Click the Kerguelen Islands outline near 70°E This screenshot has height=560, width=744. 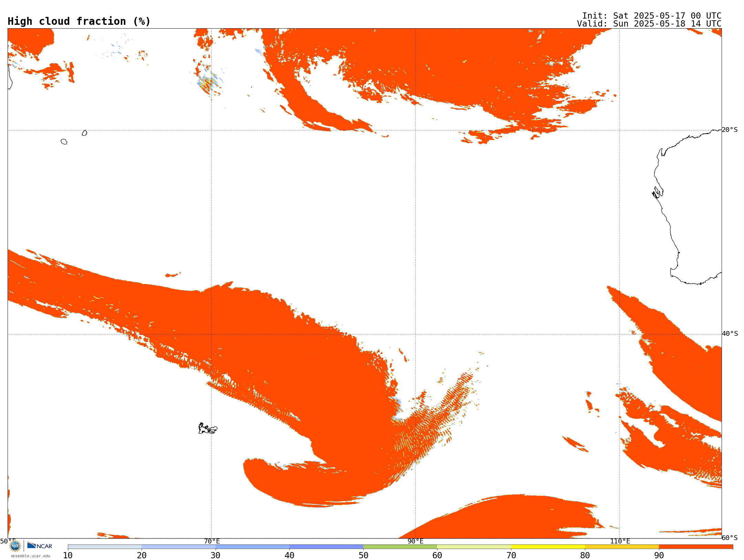tap(208, 428)
